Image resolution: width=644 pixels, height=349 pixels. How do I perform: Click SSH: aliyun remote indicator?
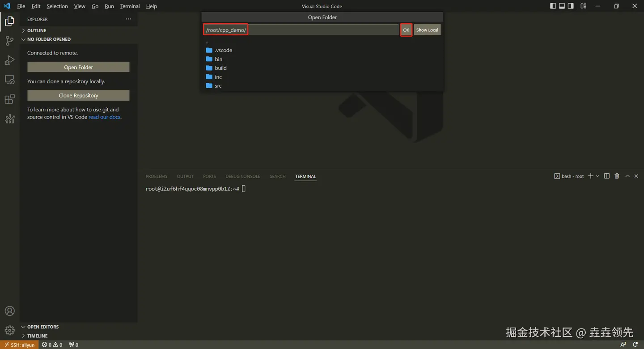click(x=19, y=345)
